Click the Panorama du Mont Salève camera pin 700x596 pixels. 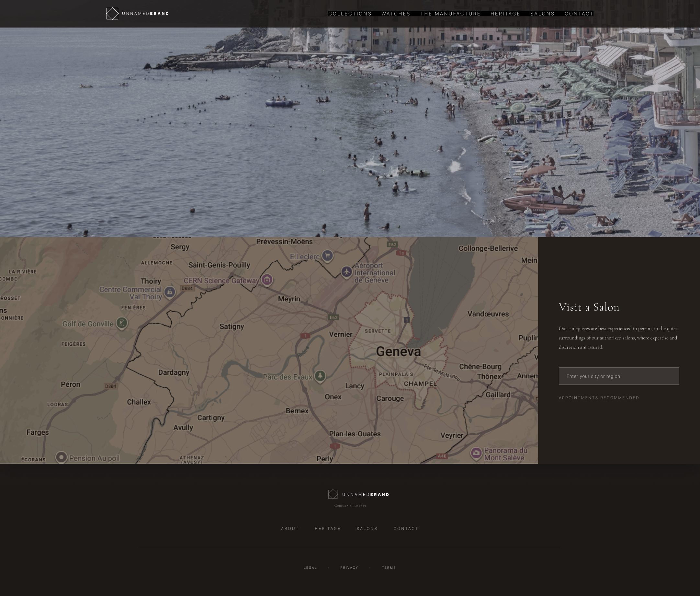tap(476, 453)
